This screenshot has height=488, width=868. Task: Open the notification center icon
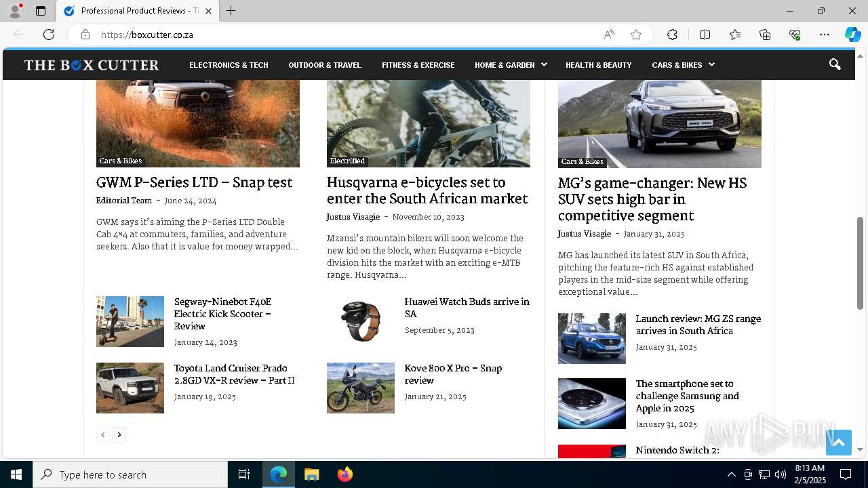[x=846, y=474]
